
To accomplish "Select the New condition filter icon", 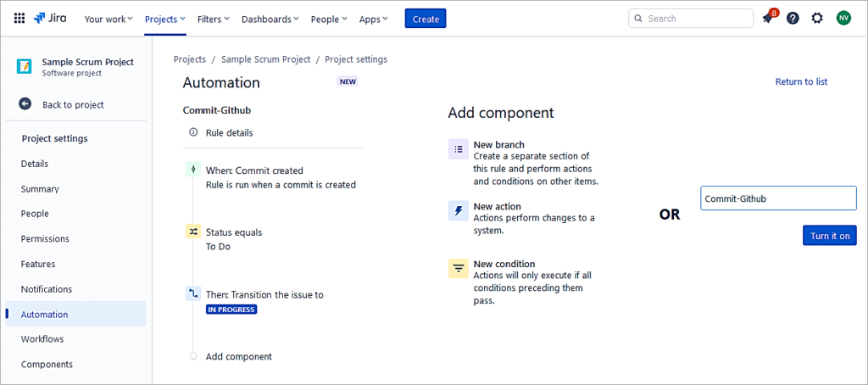I will [458, 269].
